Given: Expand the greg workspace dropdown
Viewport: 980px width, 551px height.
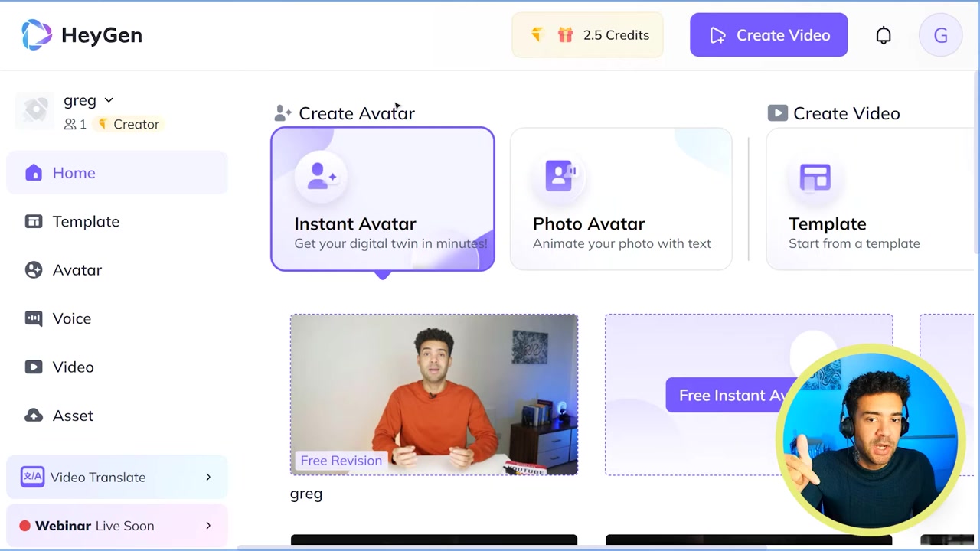Looking at the screenshot, I should 109,100.
